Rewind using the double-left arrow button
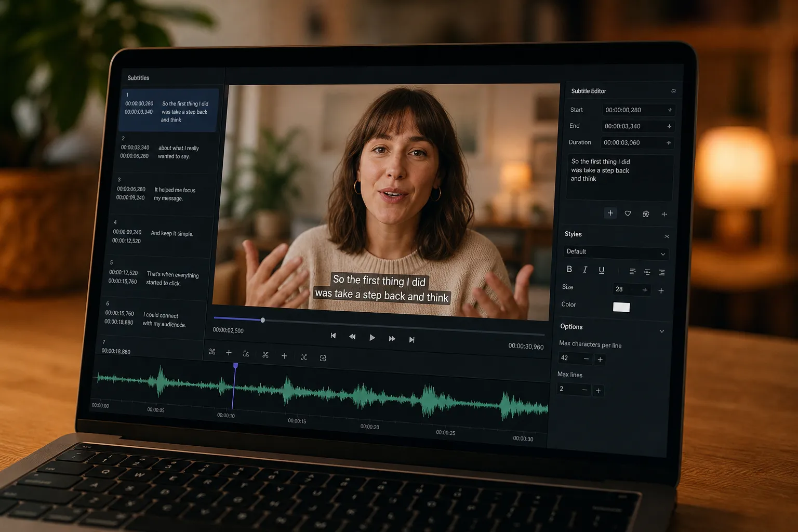 click(352, 337)
